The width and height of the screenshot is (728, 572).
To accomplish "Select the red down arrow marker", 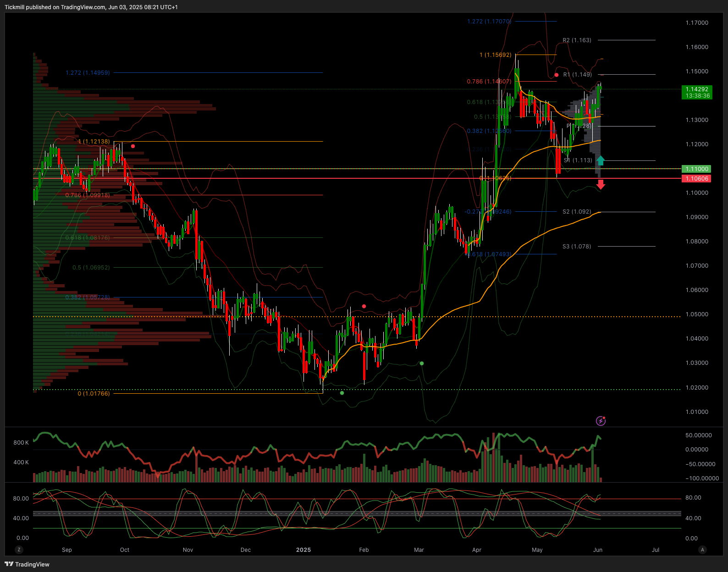I will 601,185.
